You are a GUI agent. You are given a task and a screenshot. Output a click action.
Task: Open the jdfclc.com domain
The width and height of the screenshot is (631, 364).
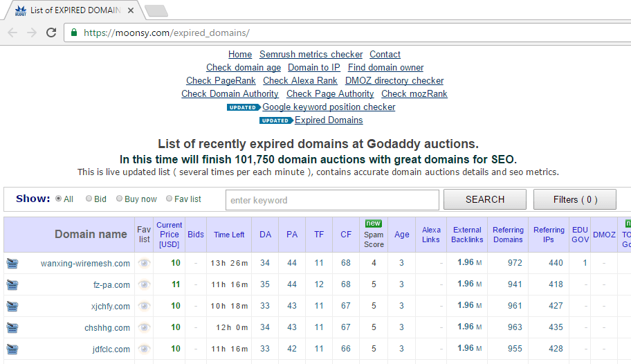pos(111,349)
